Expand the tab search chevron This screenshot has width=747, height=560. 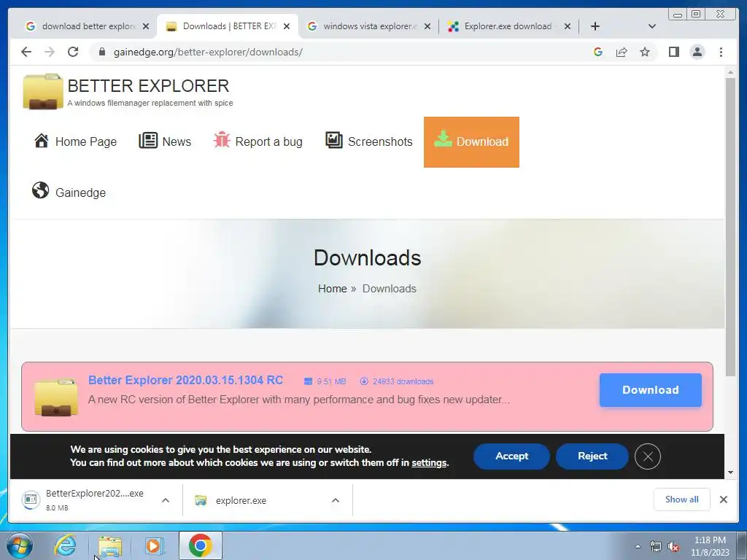pos(651,26)
